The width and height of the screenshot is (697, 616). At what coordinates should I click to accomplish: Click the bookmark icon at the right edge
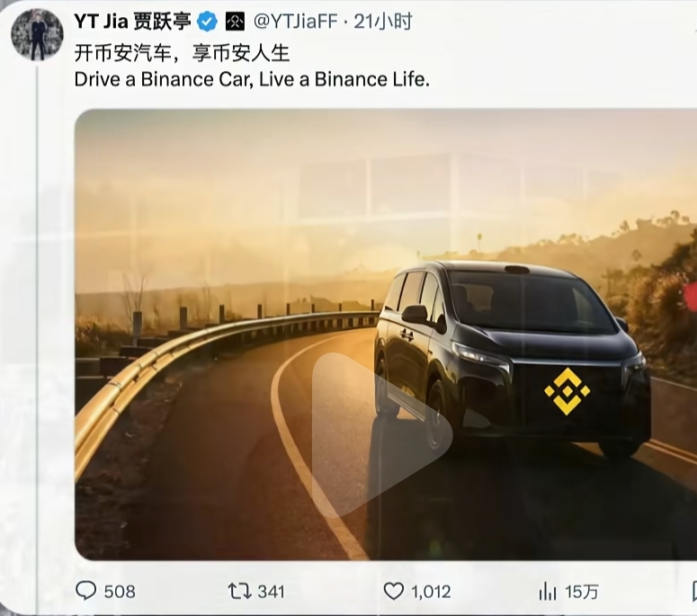click(694, 592)
